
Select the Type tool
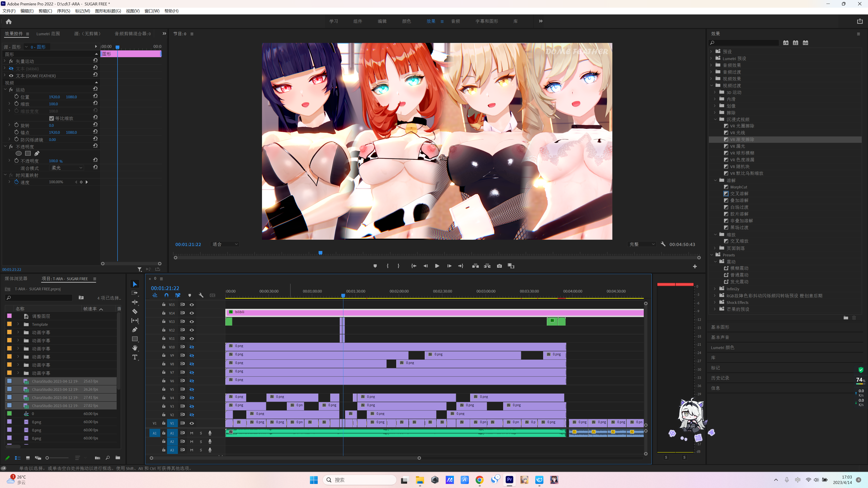point(135,357)
